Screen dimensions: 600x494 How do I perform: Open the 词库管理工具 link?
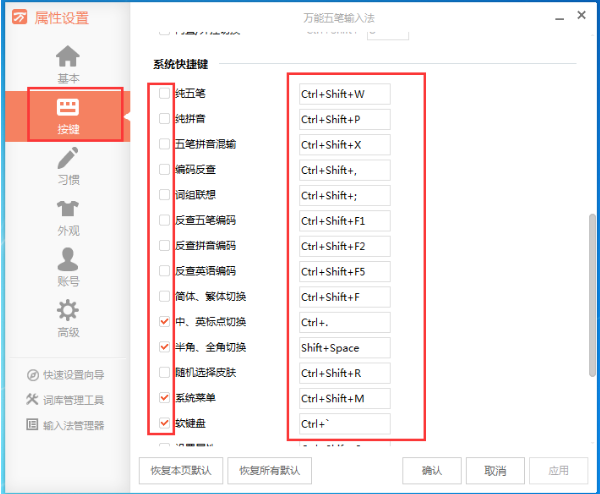[x=73, y=400]
